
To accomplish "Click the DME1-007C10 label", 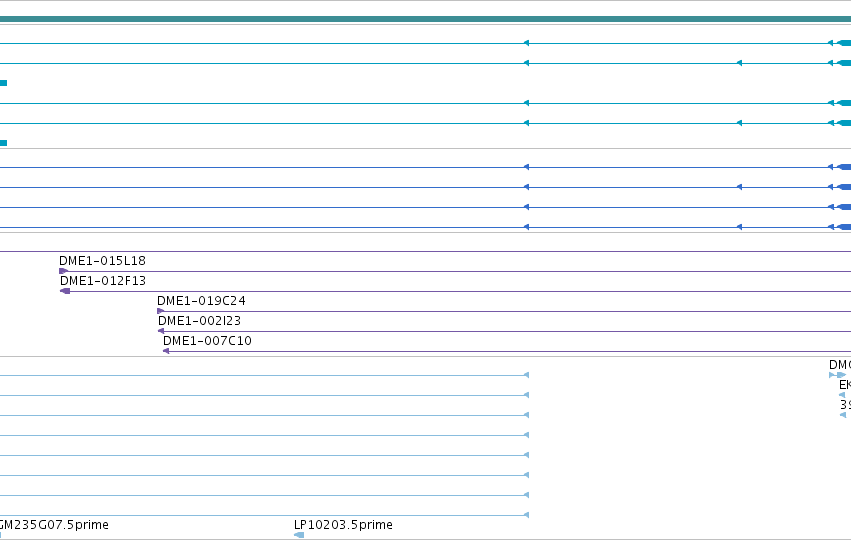I will click(207, 341).
